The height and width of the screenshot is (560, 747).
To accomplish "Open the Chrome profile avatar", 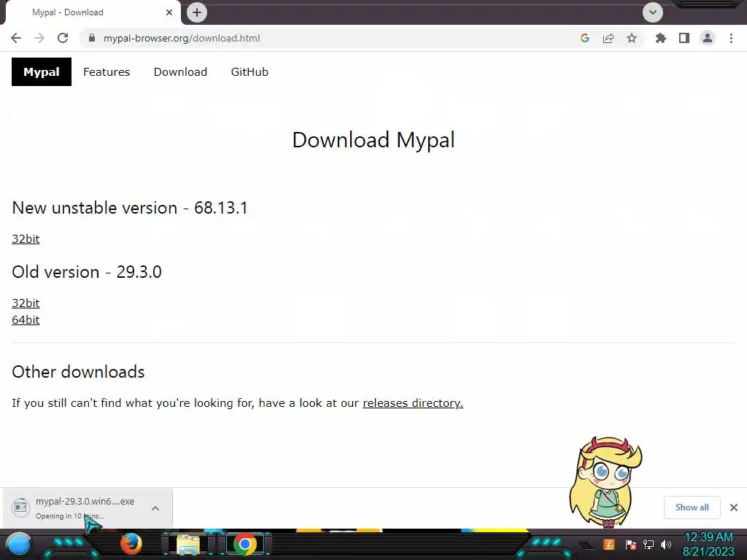I will 708,38.
